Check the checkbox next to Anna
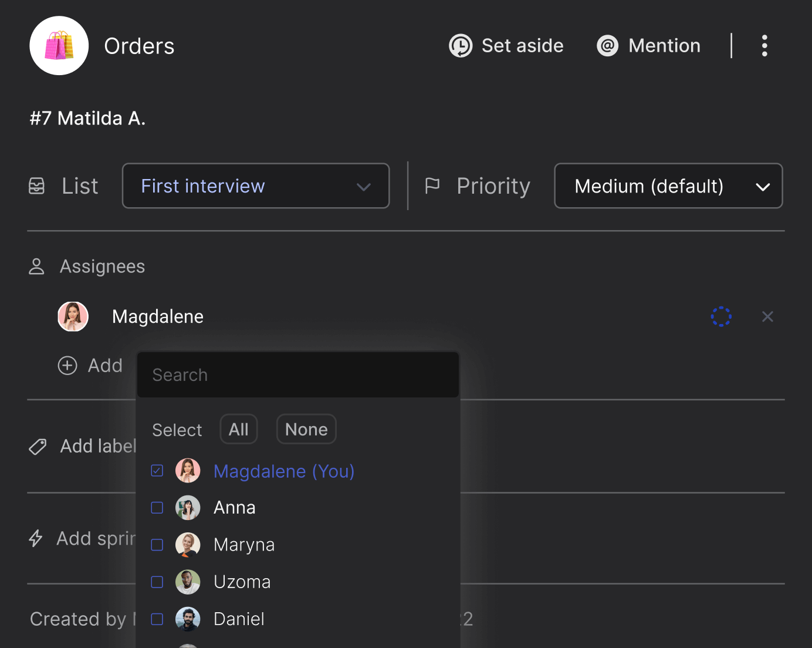The height and width of the screenshot is (648, 812). click(x=157, y=508)
